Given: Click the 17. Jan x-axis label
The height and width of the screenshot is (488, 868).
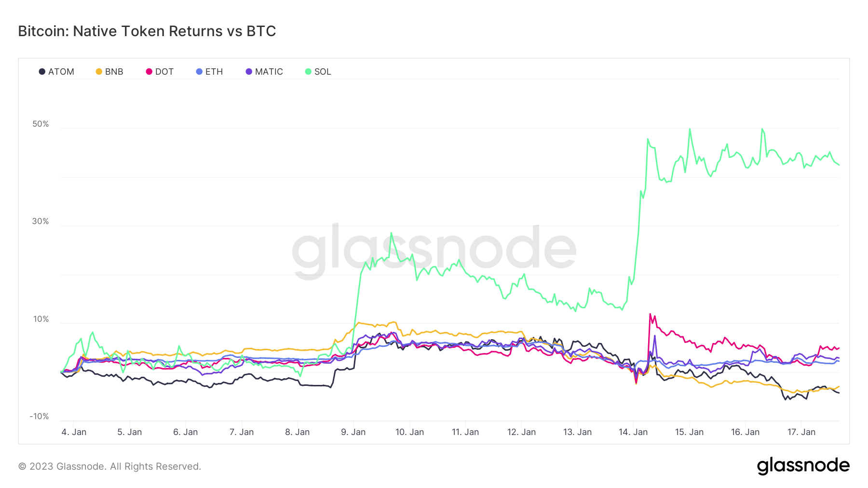Looking at the screenshot, I should coord(801,432).
